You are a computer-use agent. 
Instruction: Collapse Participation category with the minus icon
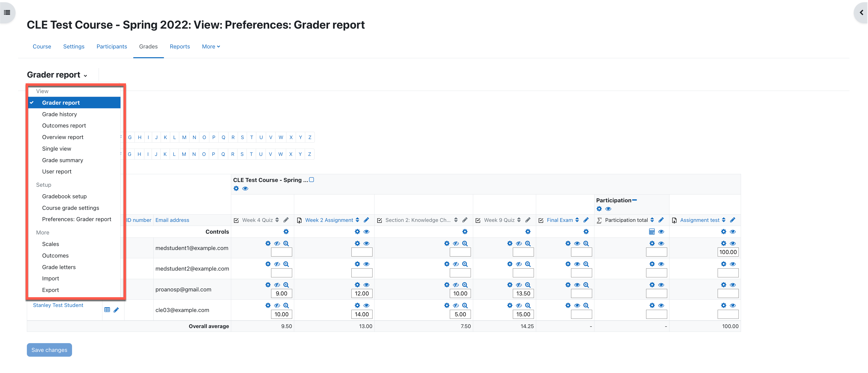[x=635, y=200]
